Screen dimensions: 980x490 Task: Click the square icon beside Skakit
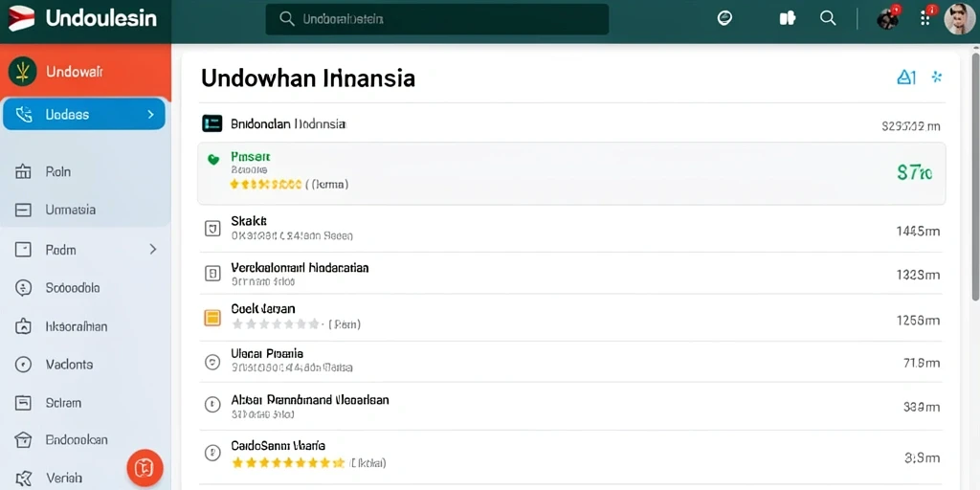point(212,229)
